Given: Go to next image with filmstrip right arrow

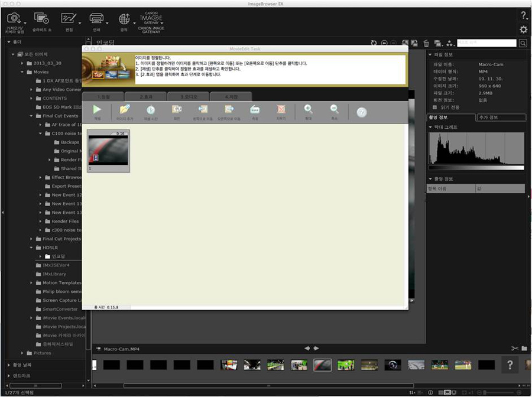Looking at the screenshot, I should (x=316, y=349).
